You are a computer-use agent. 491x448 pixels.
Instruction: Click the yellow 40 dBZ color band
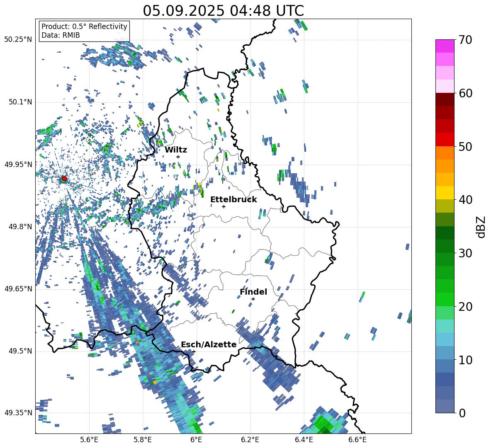[x=445, y=193]
